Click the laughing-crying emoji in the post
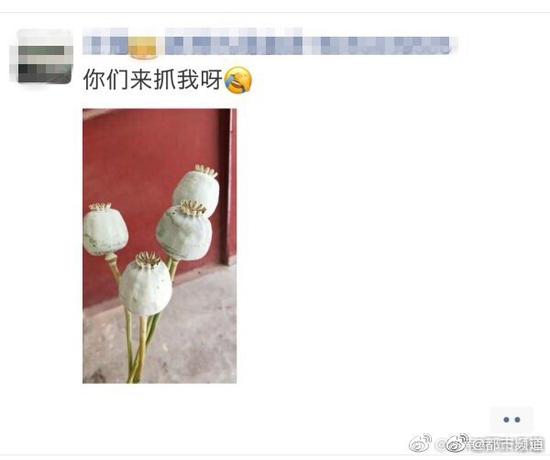This screenshot has width=550, height=460. pos(238,80)
